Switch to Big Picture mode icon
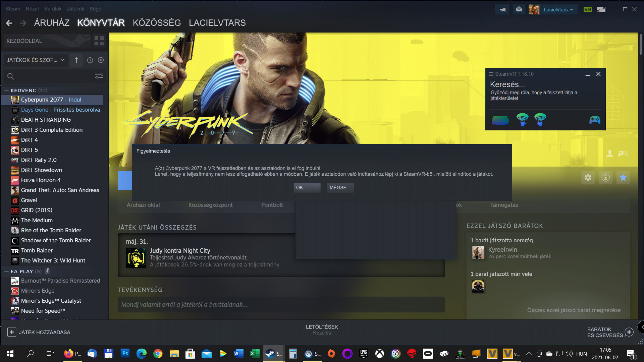 coord(601,9)
